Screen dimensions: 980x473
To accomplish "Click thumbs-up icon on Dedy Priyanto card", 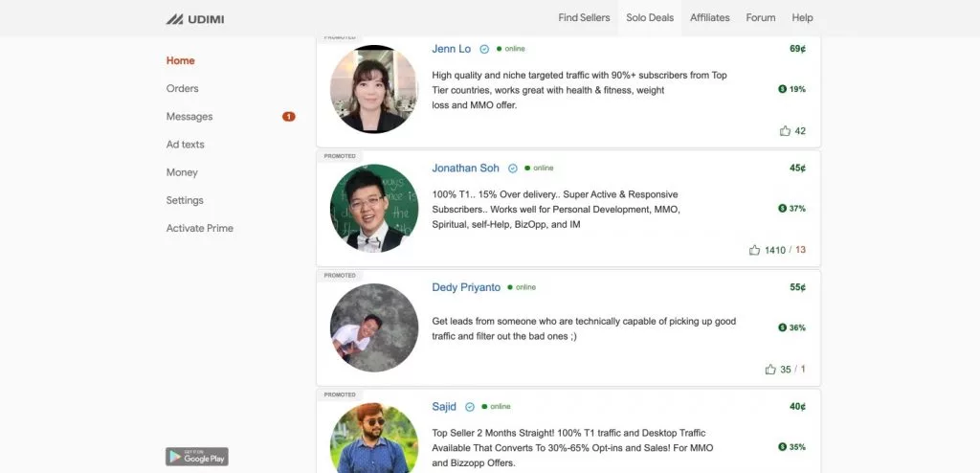I will (x=770, y=370).
